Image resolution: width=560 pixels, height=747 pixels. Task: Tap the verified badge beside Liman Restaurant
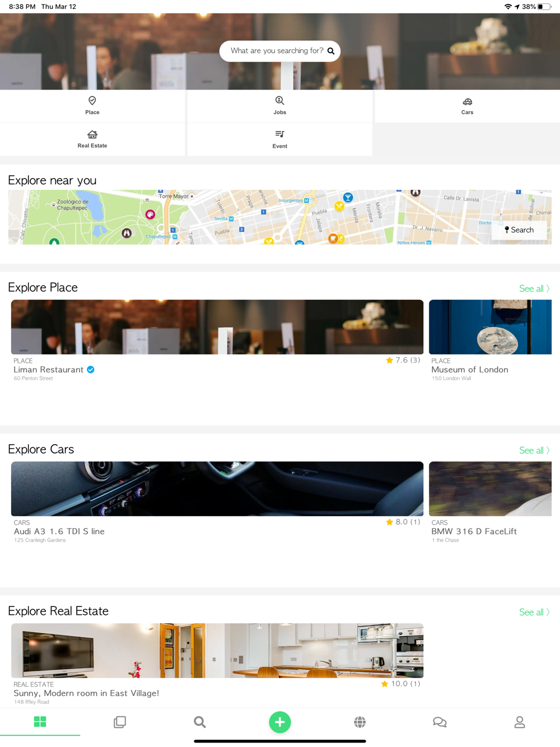91,370
